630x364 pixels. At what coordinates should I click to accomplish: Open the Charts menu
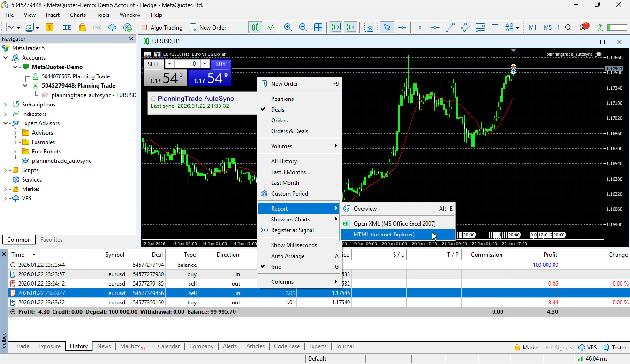78,15
